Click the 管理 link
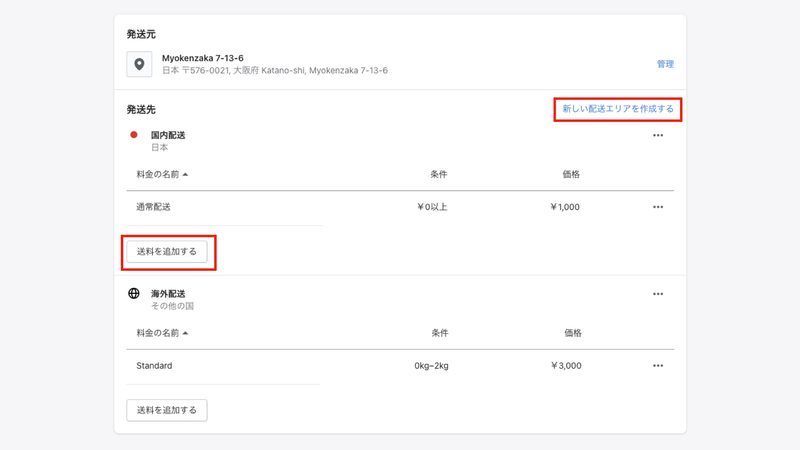 coord(665,64)
